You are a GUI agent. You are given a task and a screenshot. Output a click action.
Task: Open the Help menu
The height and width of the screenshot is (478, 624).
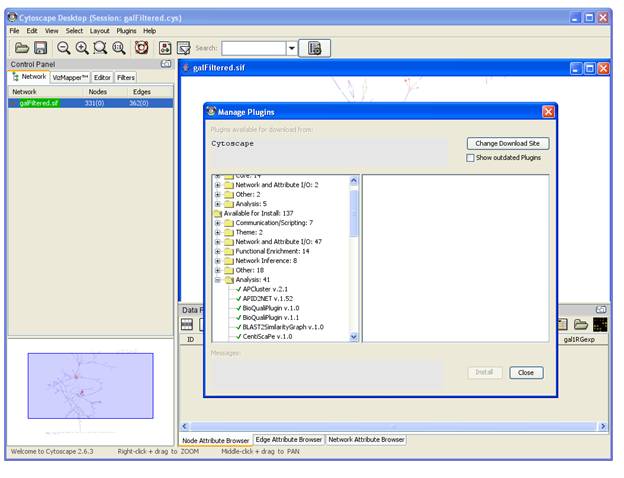[x=150, y=31]
